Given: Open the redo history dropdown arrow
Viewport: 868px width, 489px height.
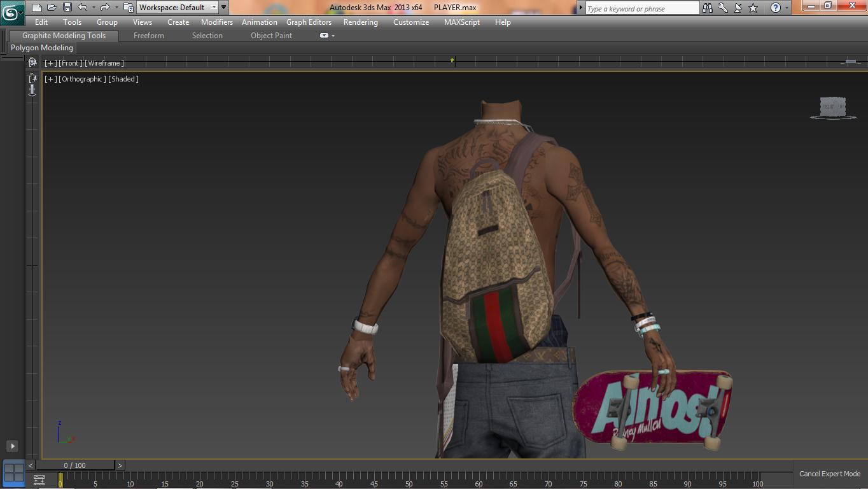Looking at the screenshot, I should tap(116, 8).
